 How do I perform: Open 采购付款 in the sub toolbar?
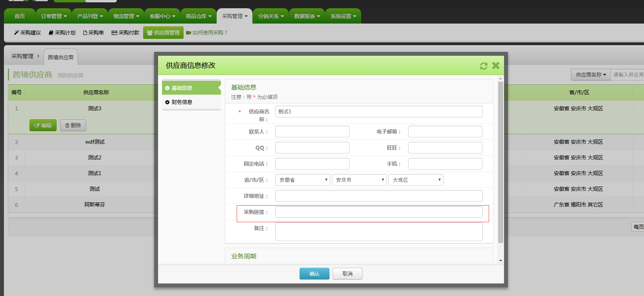point(125,33)
